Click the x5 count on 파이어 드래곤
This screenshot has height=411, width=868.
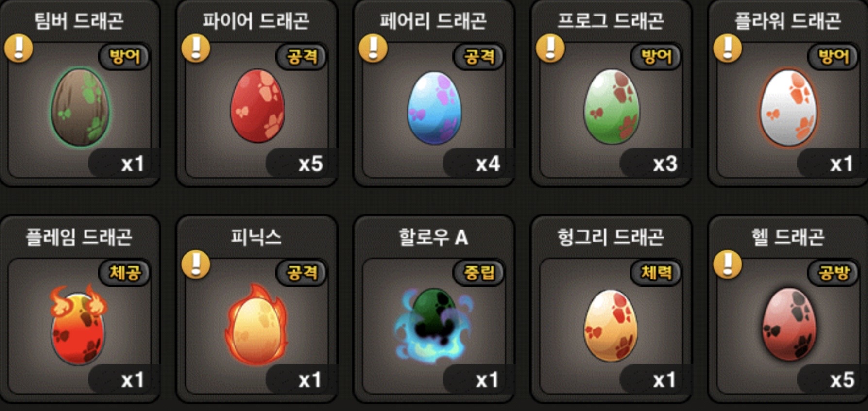click(310, 164)
